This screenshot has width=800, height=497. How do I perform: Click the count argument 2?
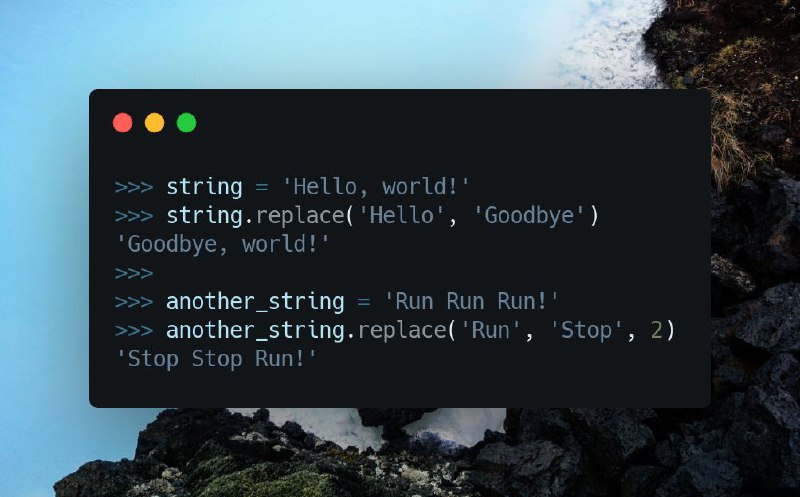click(x=656, y=331)
